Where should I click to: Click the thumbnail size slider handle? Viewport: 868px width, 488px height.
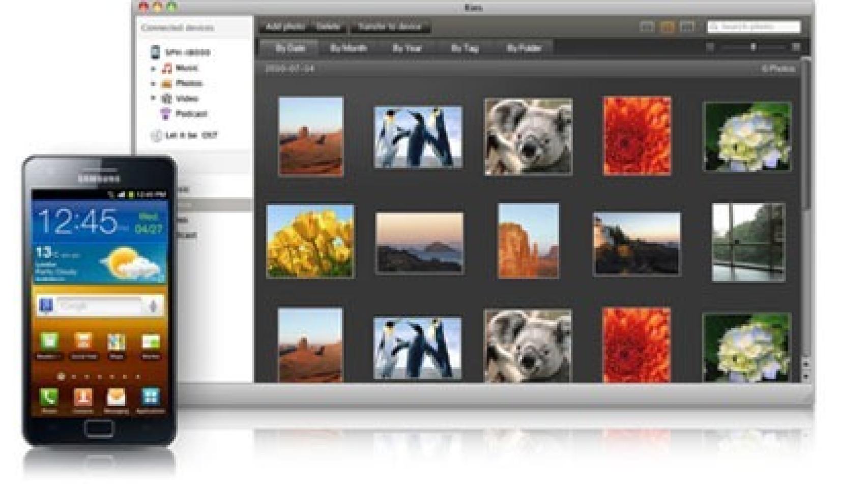coord(753,47)
